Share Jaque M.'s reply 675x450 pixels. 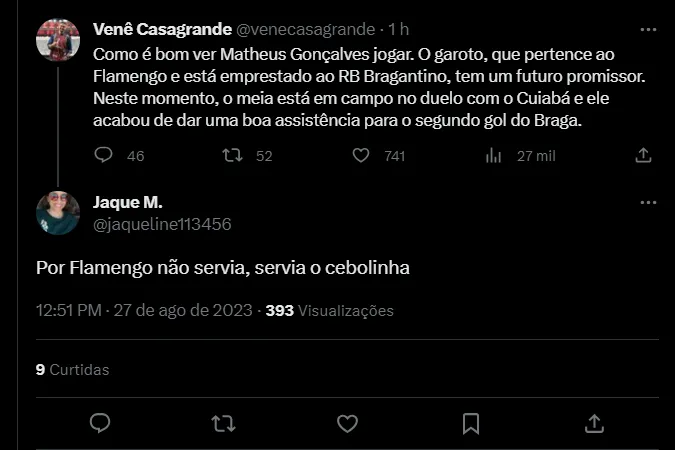(593, 423)
